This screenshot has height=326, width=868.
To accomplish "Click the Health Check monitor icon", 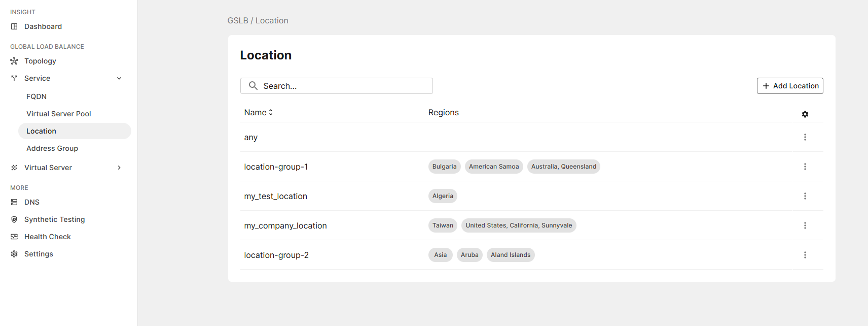I will 14,237.
